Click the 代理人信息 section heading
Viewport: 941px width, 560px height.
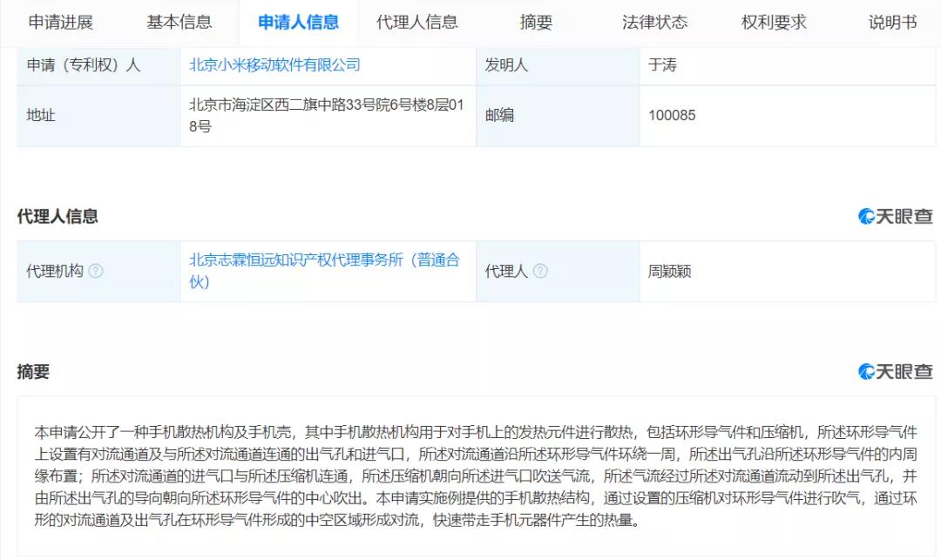click(58, 217)
